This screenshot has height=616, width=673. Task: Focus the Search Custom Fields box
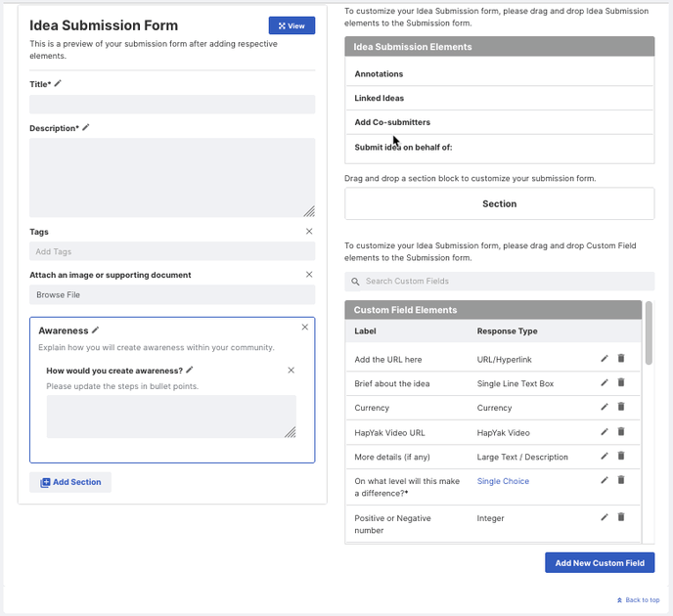(x=500, y=282)
